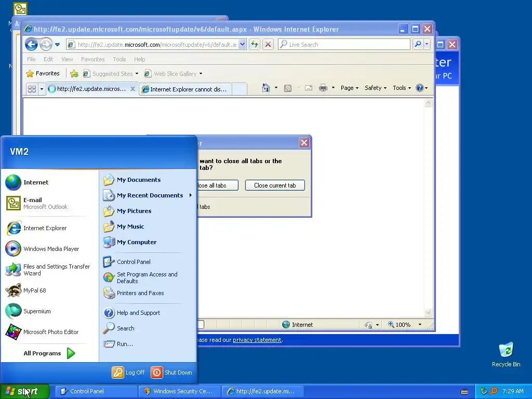This screenshot has width=532, height=399.
Task: Switch to Windows Security Center taskbar button
Action: [179, 391]
